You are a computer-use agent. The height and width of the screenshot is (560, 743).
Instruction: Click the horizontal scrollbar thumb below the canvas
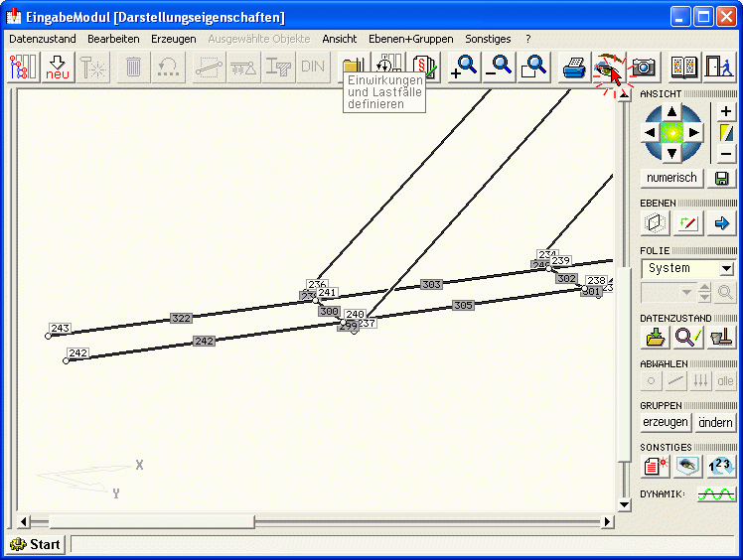pos(151,521)
